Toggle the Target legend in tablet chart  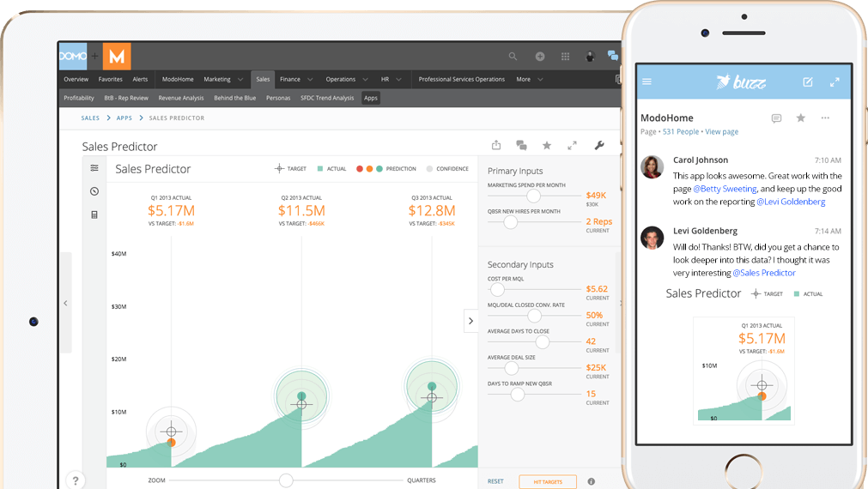pyautogui.click(x=291, y=169)
